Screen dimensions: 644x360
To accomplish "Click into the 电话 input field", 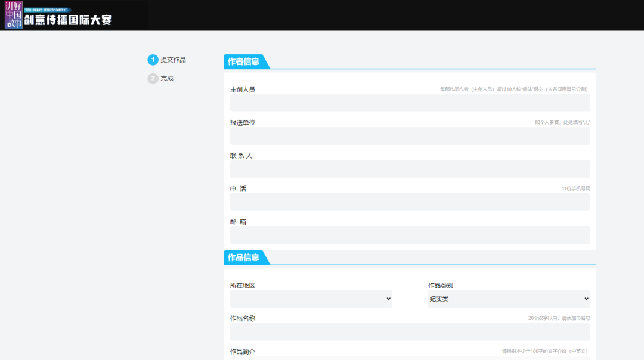I will tap(410, 202).
